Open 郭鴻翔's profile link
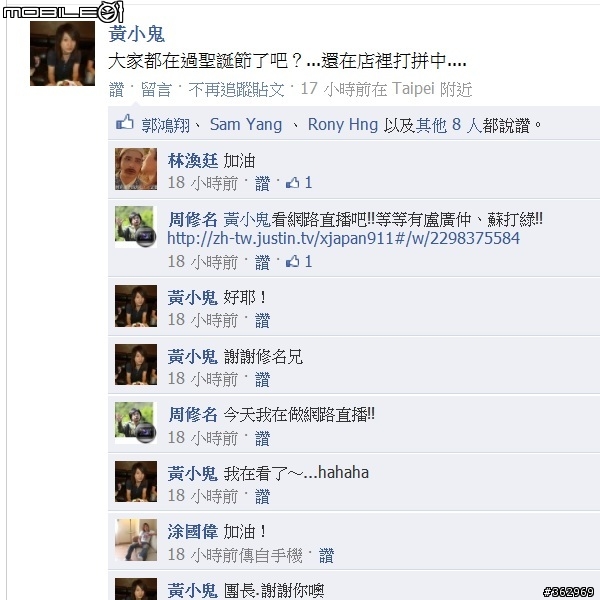The image size is (600, 600). tap(165, 125)
